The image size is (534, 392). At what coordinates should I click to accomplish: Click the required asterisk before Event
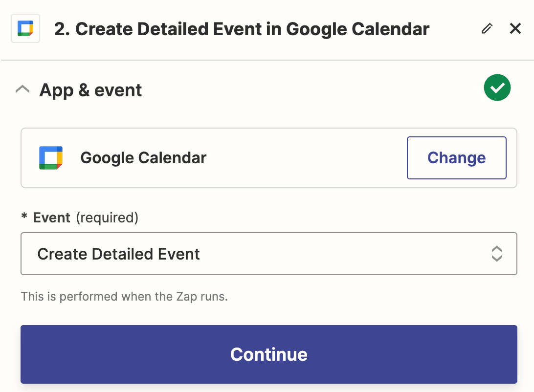[x=24, y=218]
